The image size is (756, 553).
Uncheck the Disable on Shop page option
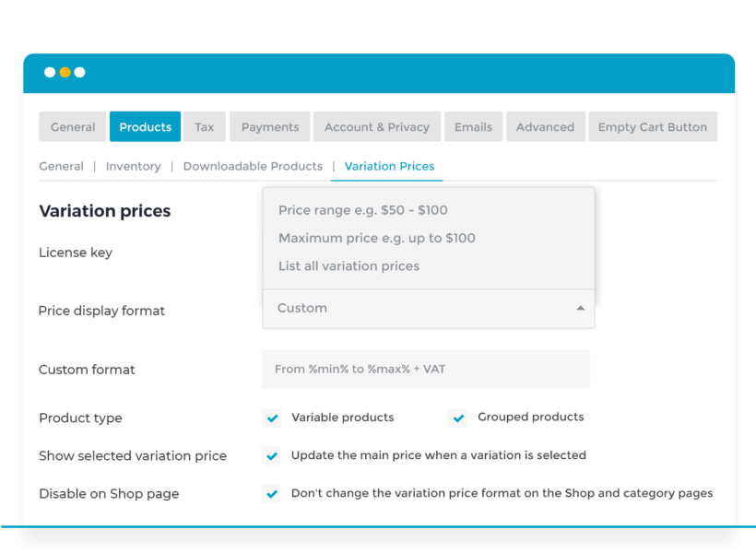coord(271,493)
